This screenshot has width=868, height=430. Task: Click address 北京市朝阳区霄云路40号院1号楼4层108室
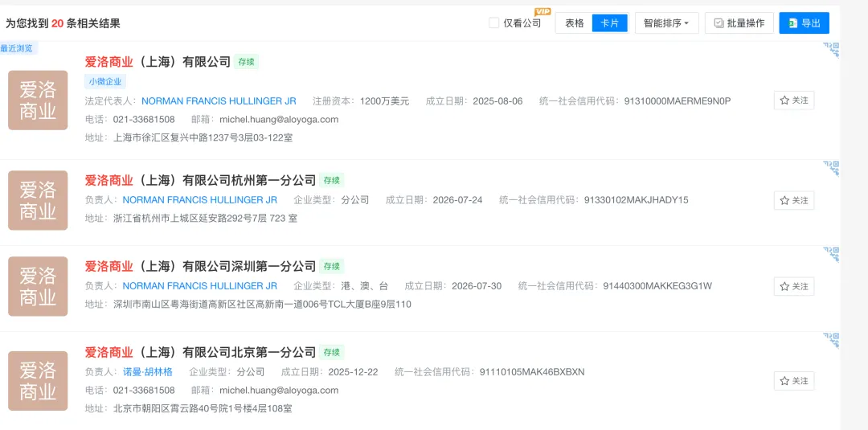[x=203, y=409]
